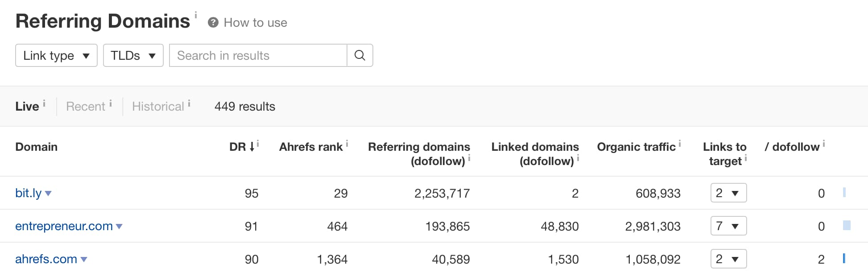Open the How to use link
Screen dimensions: 868x273
tap(256, 23)
